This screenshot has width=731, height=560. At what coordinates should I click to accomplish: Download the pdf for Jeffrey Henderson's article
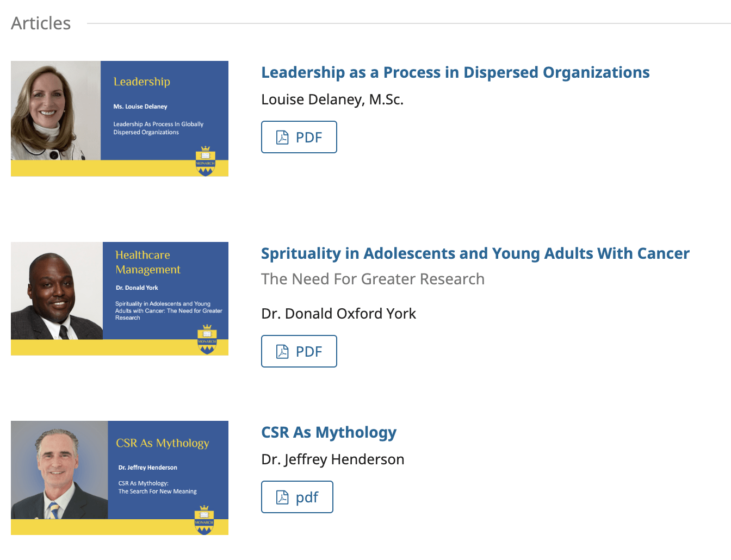[297, 497]
